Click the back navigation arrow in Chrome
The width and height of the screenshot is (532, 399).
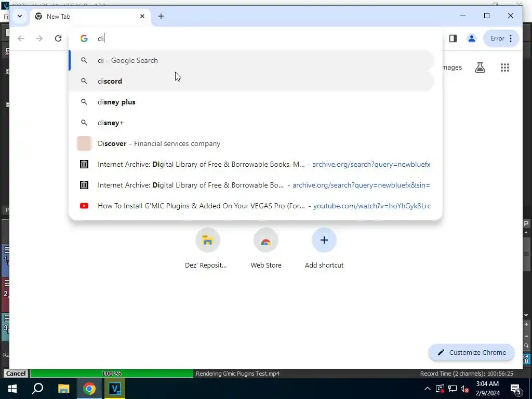point(21,38)
